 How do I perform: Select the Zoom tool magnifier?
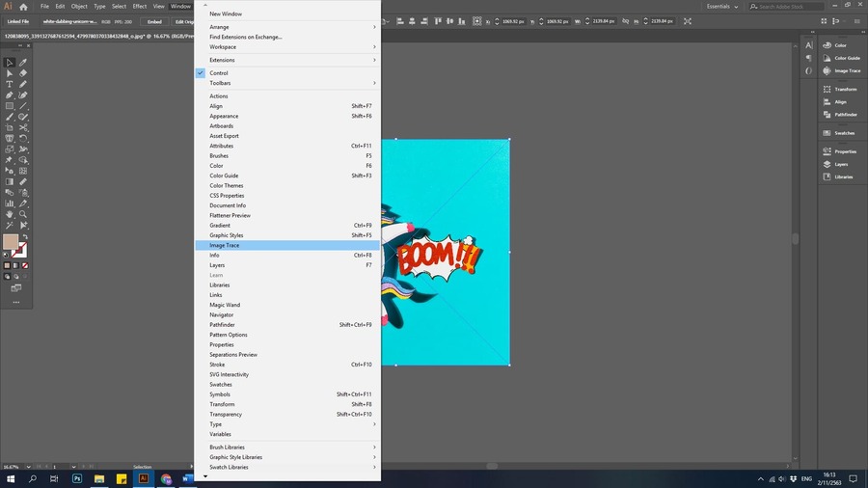pos(23,214)
